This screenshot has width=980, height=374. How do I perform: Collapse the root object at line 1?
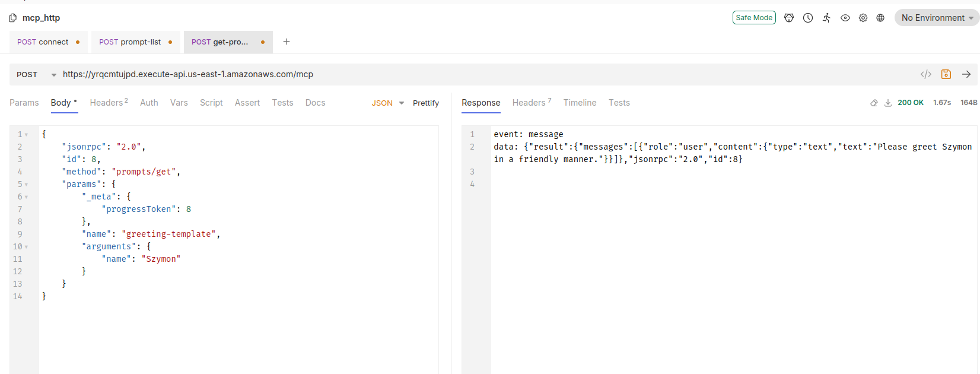pyautogui.click(x=26, y=135)
